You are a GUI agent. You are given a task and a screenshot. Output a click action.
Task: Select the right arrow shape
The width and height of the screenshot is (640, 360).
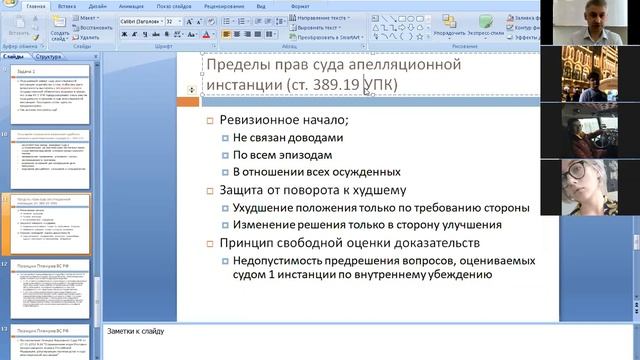coord(402,27)
